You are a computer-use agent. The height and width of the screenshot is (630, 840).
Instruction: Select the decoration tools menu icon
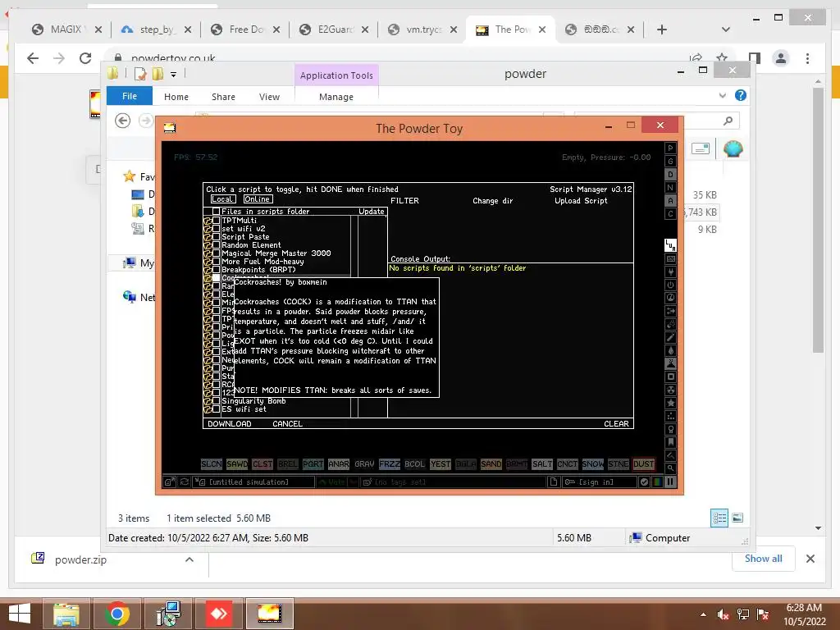(x=670, y=455)
